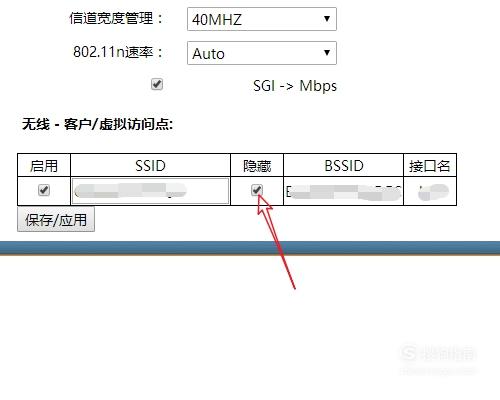Uncheck the 启用 checkbox in table row

pyautogui.click(x=44, y=190)
